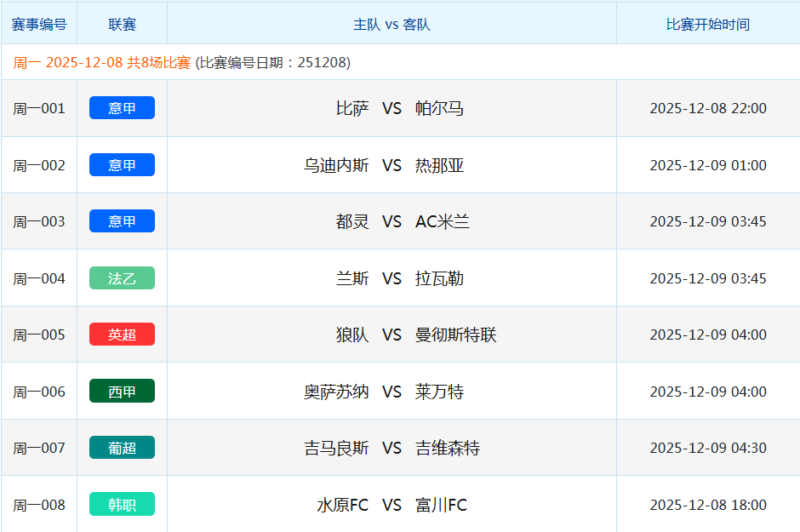Click away team 吉维森特
Image resolution: width=800 pixels, height=532 pixels.
point(448,448)
